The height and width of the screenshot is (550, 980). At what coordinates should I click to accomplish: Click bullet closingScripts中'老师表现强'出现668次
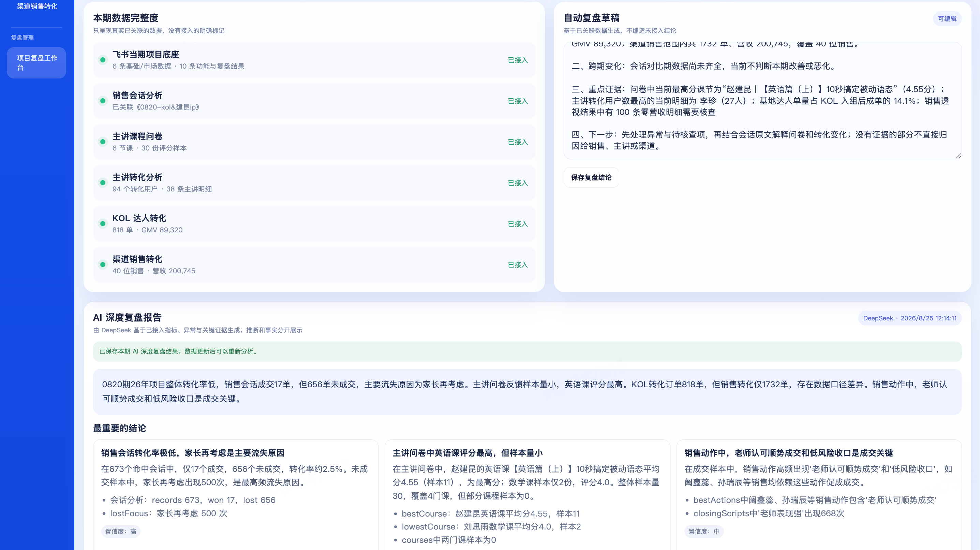point(769,513)
